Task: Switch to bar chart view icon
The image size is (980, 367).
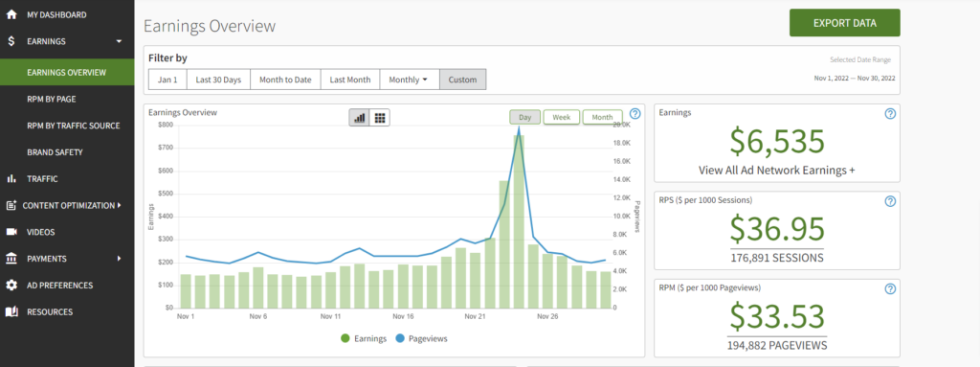Action: pos(360,117)
